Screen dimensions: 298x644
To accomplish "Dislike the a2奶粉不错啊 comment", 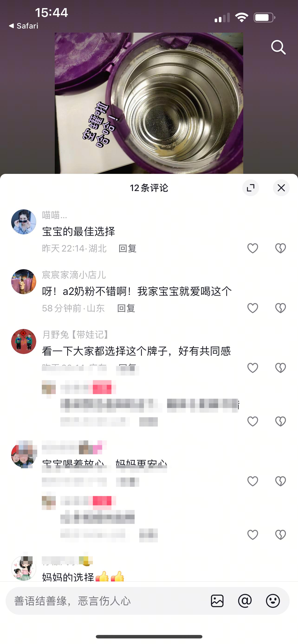I will [x=281, y=308].
